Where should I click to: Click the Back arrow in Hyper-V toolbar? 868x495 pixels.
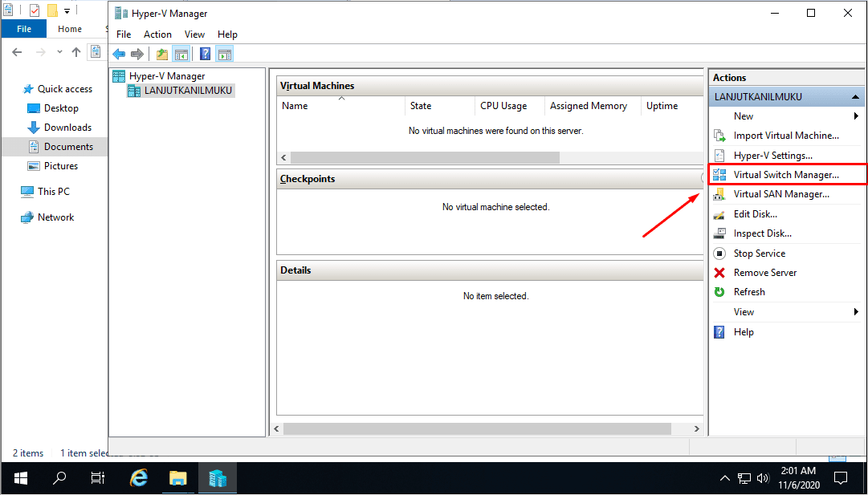pyautogui.click(x=119, y=54)
